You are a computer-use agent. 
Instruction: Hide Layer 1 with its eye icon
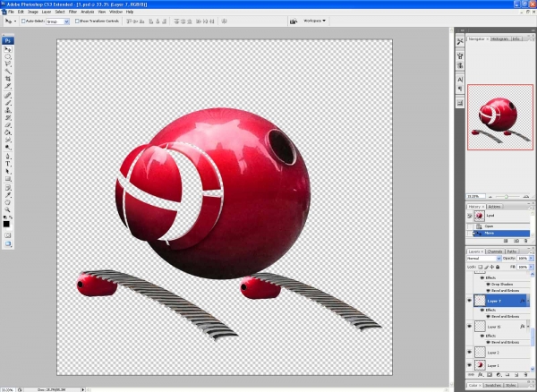click(x=469, y=365)
